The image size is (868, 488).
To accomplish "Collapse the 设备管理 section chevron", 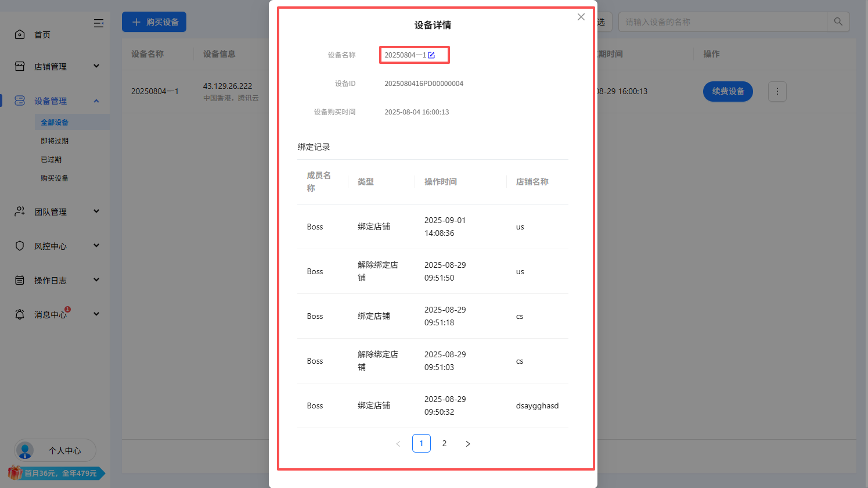I will tap(96, 100).
